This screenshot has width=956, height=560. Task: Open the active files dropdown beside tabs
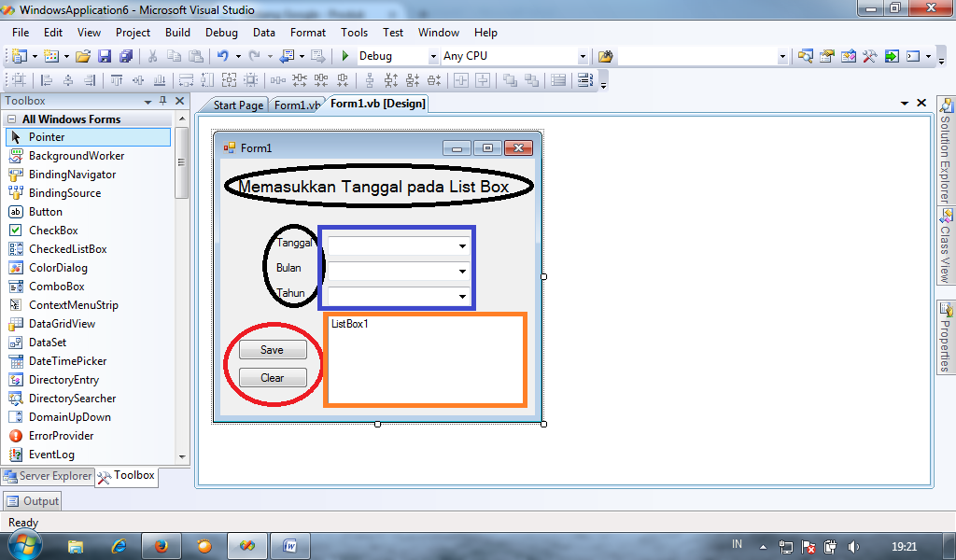coord(905,103)
